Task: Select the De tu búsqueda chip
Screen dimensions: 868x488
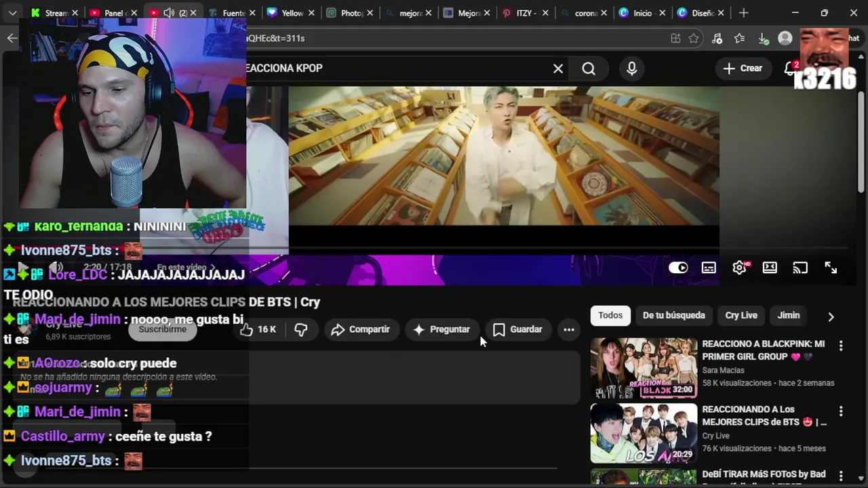Action: pos(674,315)
